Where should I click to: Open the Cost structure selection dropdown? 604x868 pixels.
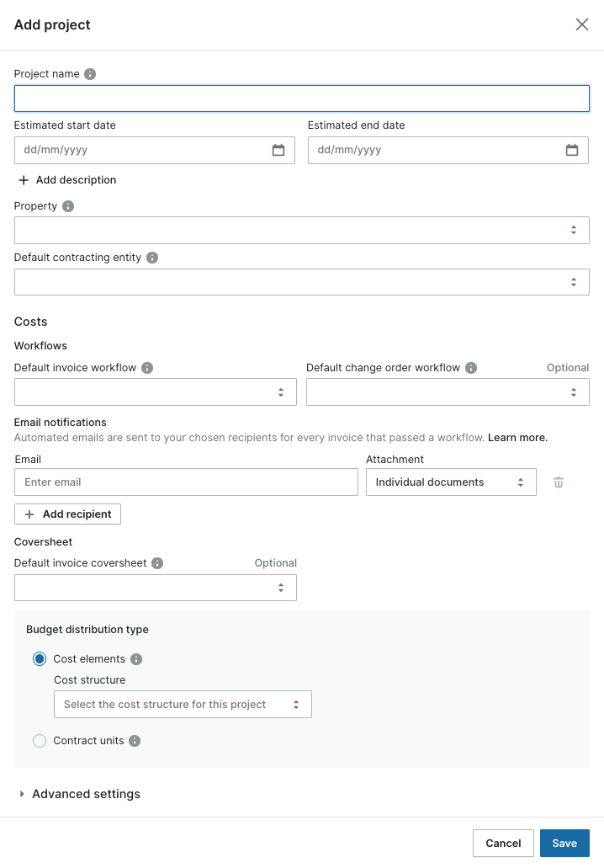tap(183, 704)
